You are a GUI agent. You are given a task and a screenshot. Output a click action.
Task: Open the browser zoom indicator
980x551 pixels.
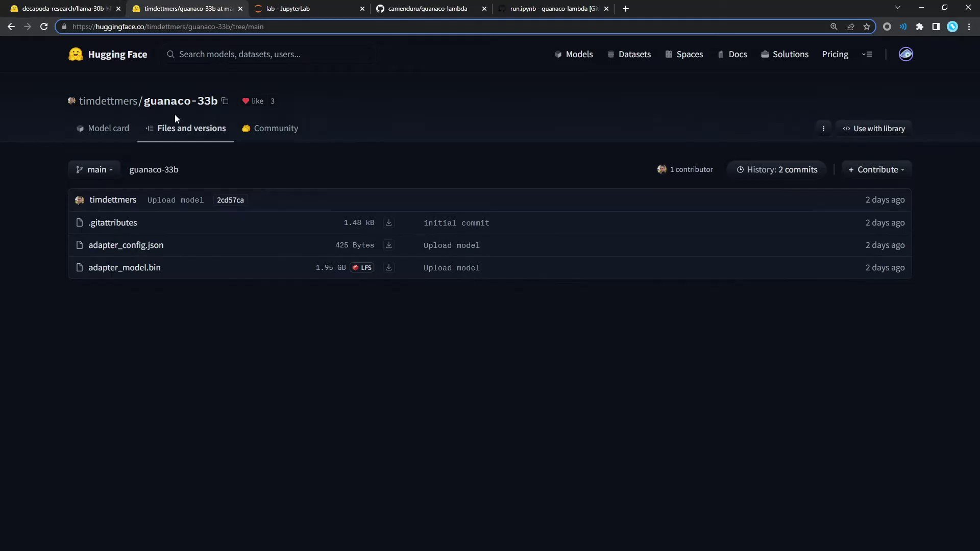834,27
